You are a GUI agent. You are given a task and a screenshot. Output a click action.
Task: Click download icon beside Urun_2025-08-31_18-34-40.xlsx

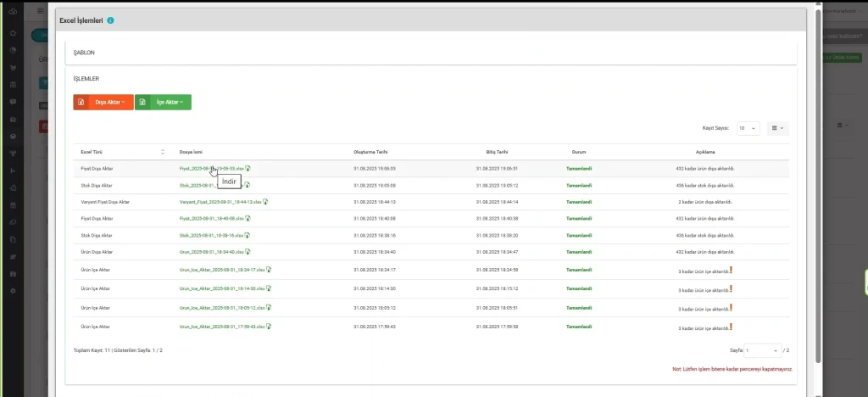click(x=248, y=252)
